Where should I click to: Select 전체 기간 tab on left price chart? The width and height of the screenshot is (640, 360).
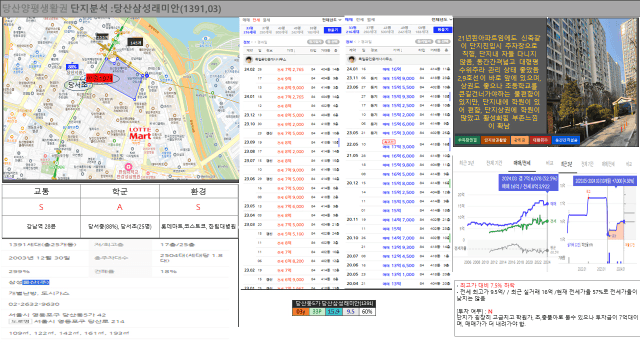pos(494,163)
